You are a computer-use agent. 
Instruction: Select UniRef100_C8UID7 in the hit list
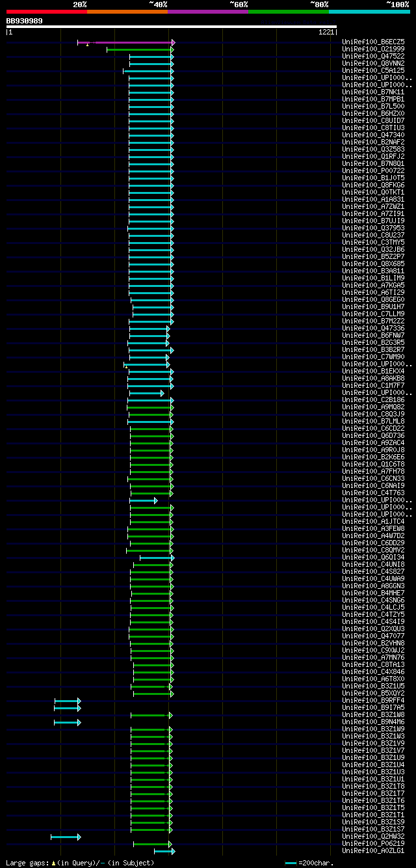pos(374,120)
